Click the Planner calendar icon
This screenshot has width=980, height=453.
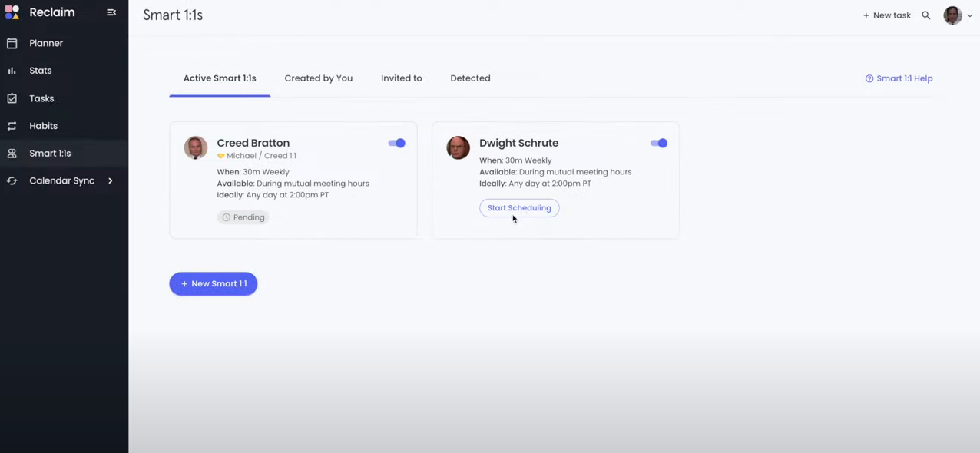coord(12,43)
